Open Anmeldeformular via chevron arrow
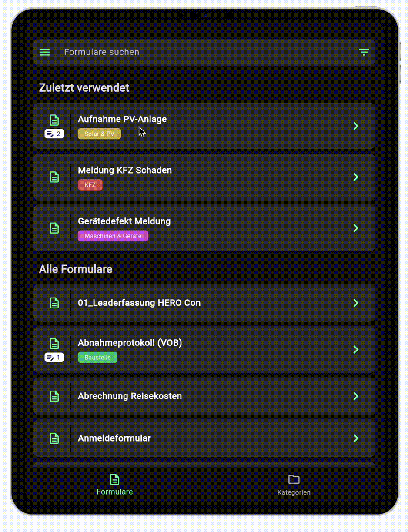 (x=356, y=438)
